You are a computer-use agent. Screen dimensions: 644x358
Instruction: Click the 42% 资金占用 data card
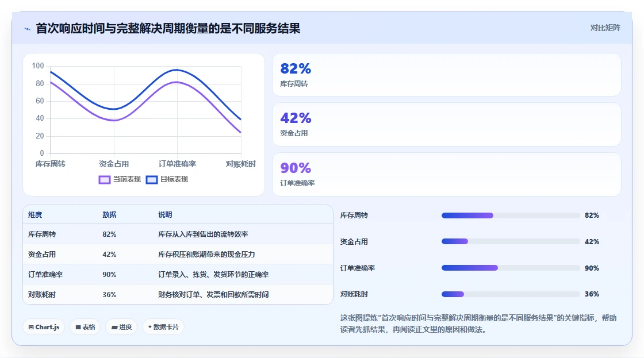pyautogui.click(x=446, y=124)
